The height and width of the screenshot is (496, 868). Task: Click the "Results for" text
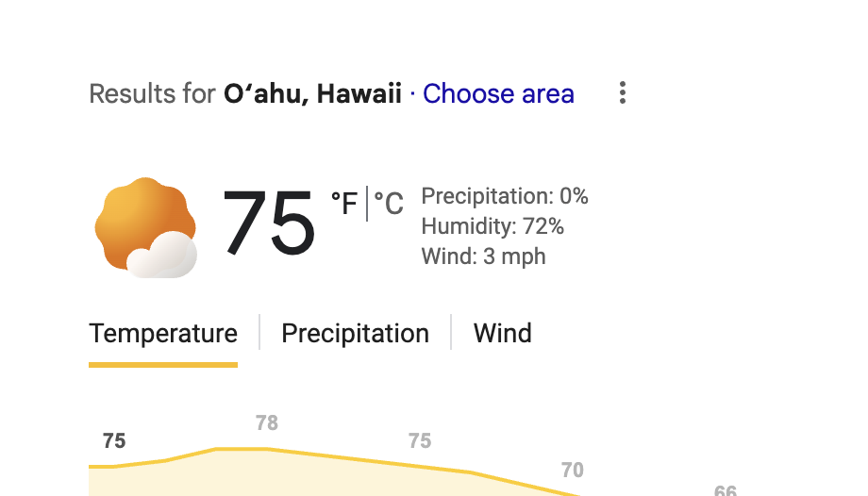(152, 94)
